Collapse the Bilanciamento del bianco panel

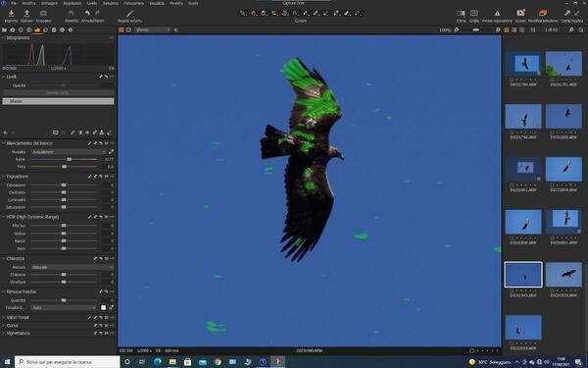click(3, 143)
